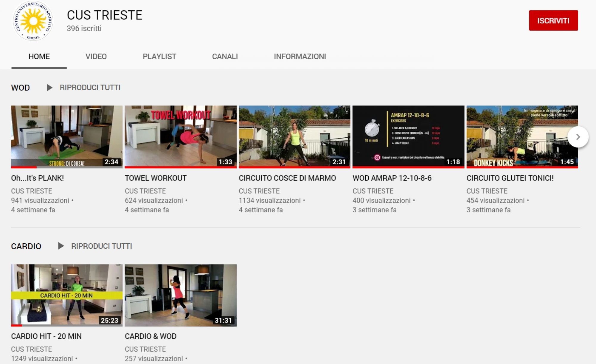Open the Oh...It's PLANK! video thumbnail

click(67, 137)
